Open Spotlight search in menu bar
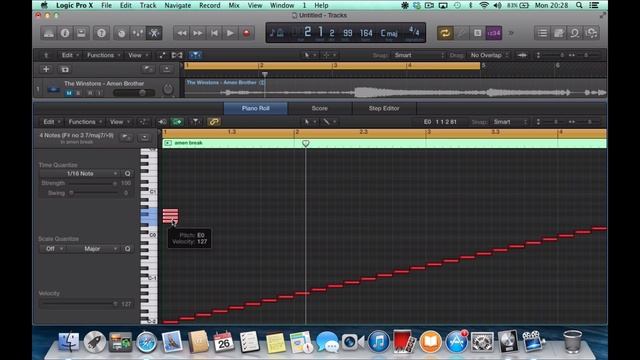Image resolution: width=640 pixels, height=360 pixels. pos(579,5)
